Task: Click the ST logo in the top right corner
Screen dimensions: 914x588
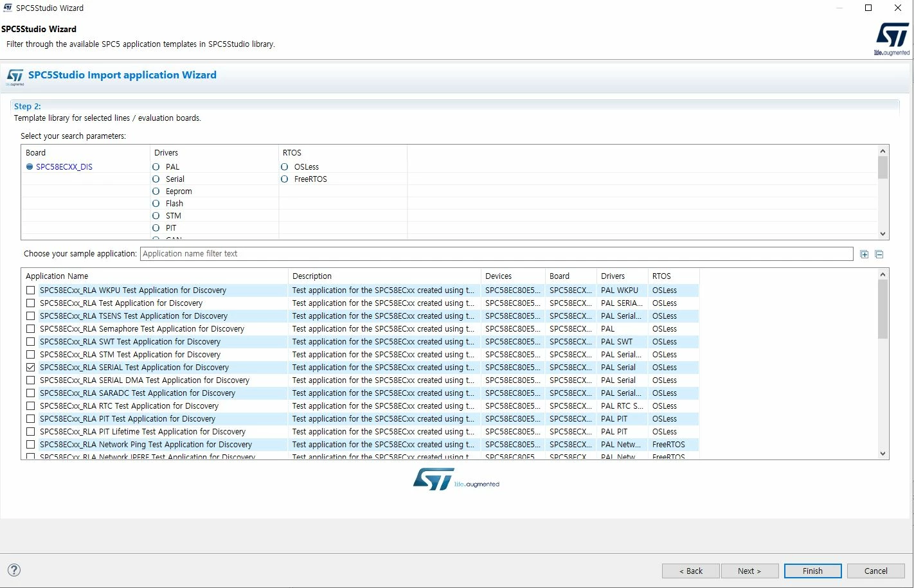Action: click(x=892, y=39)
